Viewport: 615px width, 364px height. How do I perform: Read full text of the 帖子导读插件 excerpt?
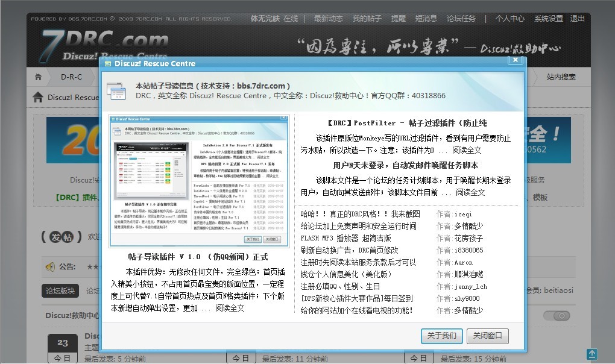coord(230,309)
